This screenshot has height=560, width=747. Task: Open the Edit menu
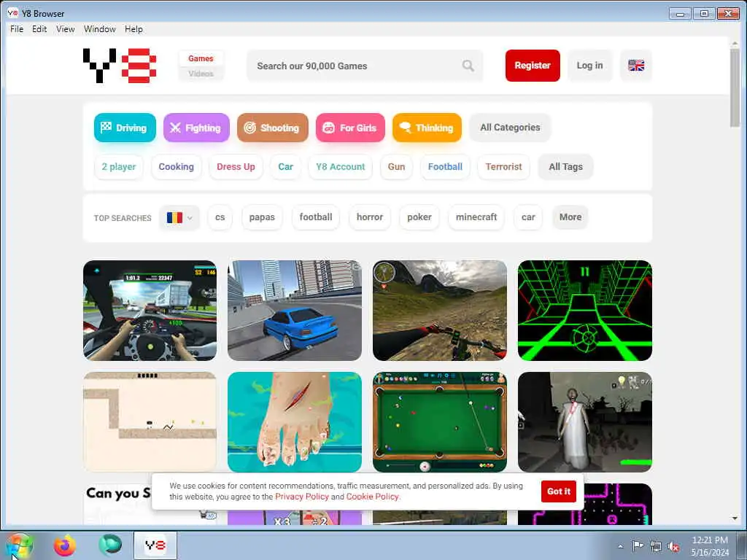click(39, 29)
